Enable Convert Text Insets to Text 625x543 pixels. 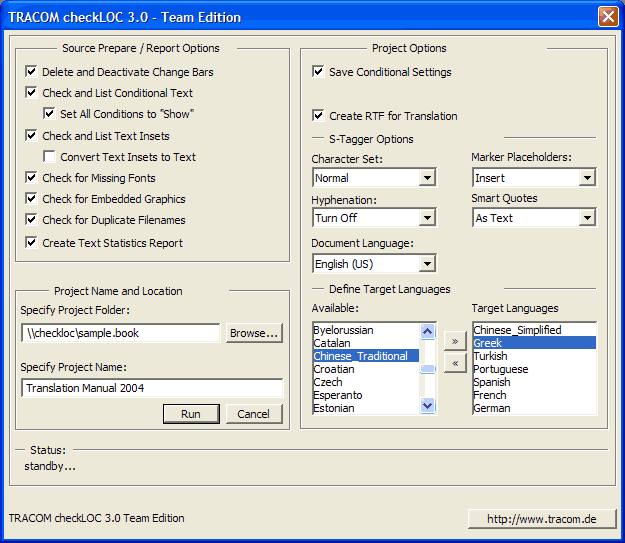click(x=50, y=157)
